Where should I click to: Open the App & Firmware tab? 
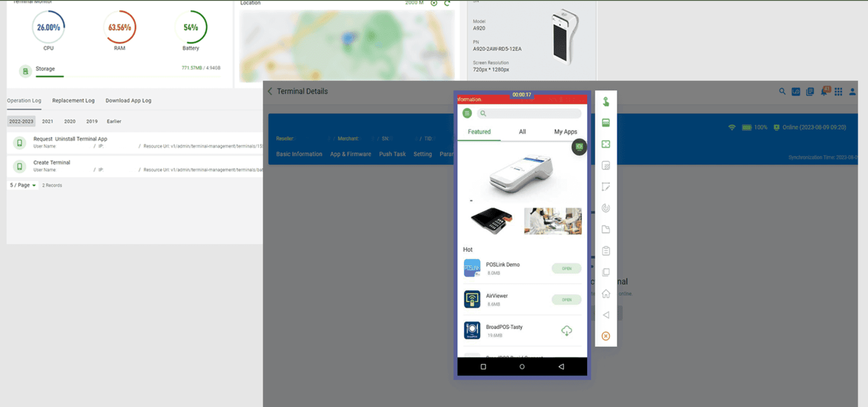351,154
